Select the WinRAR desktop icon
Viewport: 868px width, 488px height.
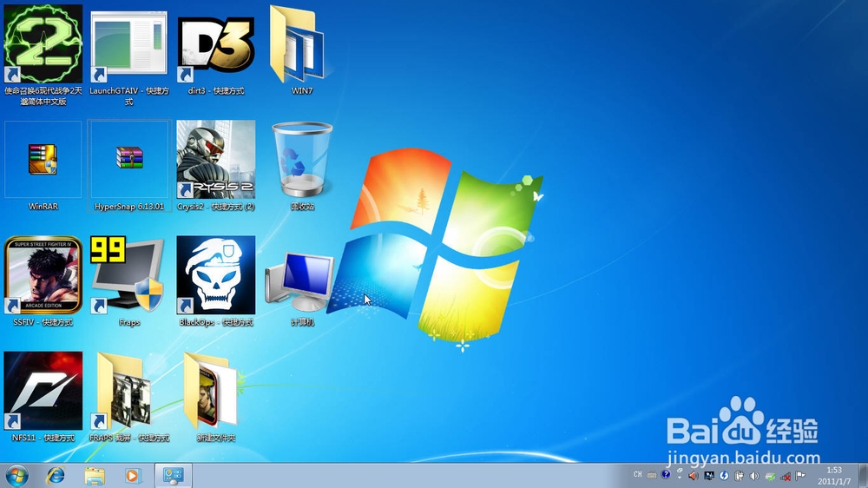[x=43, y=160]
